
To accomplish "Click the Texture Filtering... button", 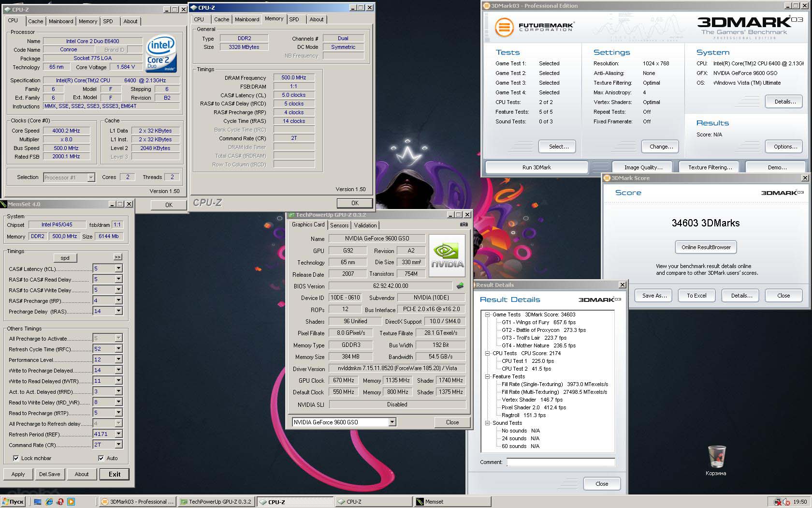I will point(710,167).
